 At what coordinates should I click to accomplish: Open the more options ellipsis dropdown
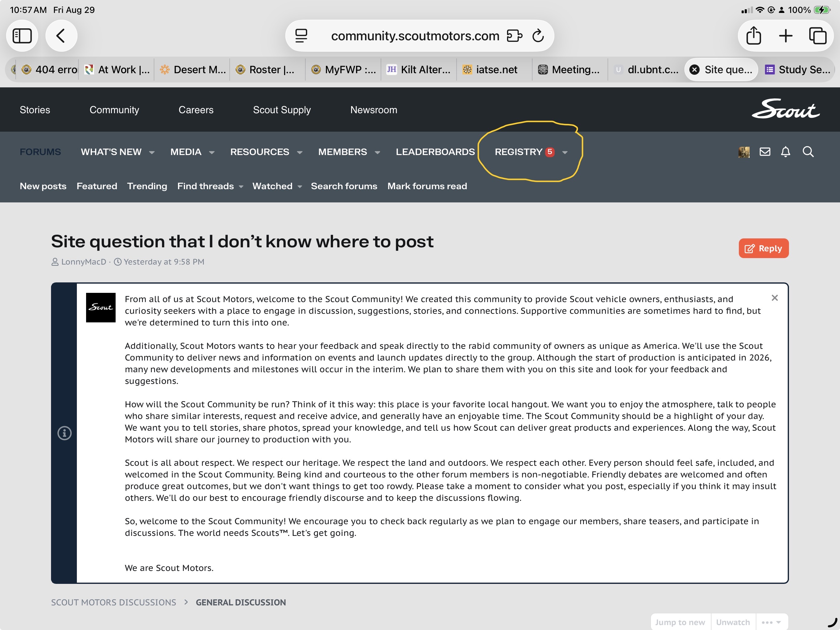(772, 622)
